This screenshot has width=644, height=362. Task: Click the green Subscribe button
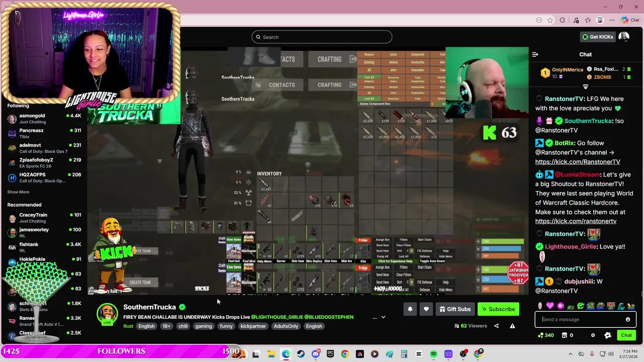(x=498, y=309)
